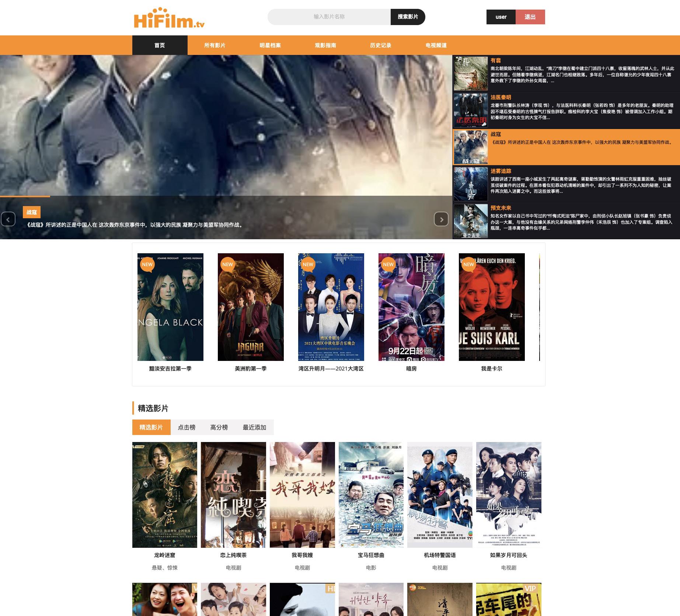Open the yellow VIP poster in bottom row
Image resolution: width=680 pixels, height=616 pixels.
coord(509,599)
